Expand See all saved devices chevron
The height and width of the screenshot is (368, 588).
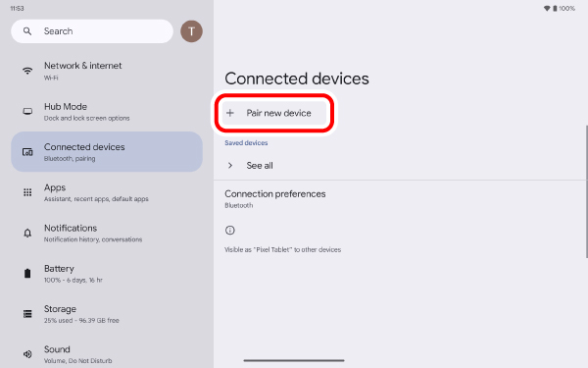(x=230, y=165)
